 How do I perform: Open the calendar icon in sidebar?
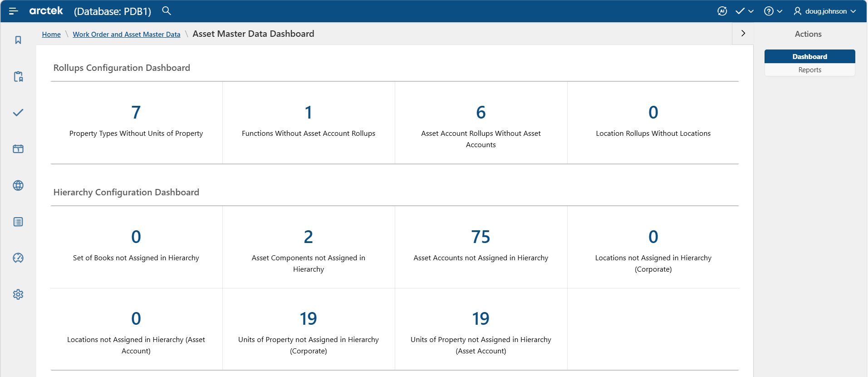(x=18, y=149)
